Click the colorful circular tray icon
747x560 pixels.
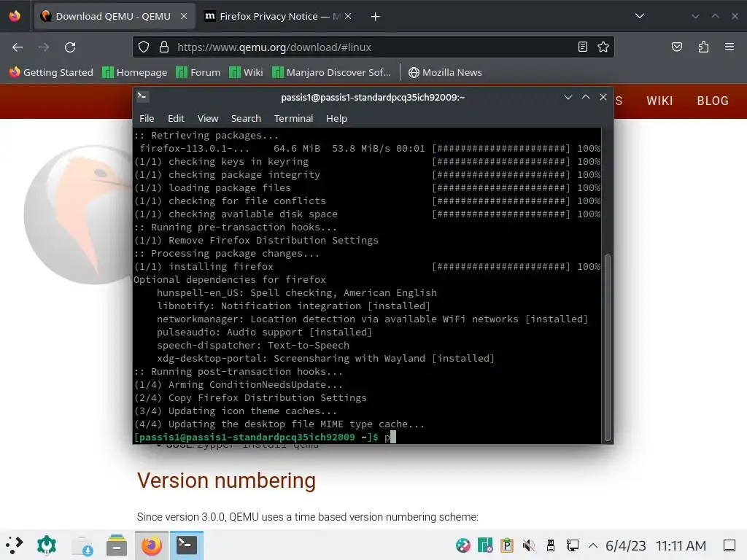click(x=462, y=545)
